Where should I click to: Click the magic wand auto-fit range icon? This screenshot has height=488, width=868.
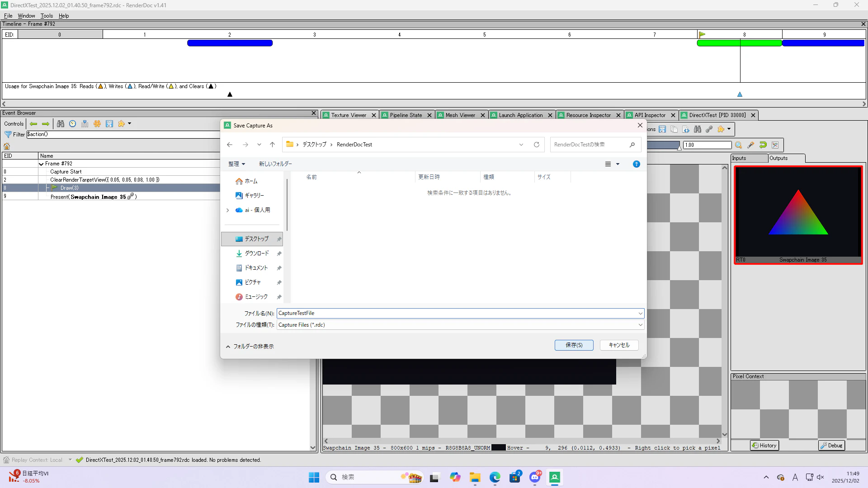tap(750, 145)
